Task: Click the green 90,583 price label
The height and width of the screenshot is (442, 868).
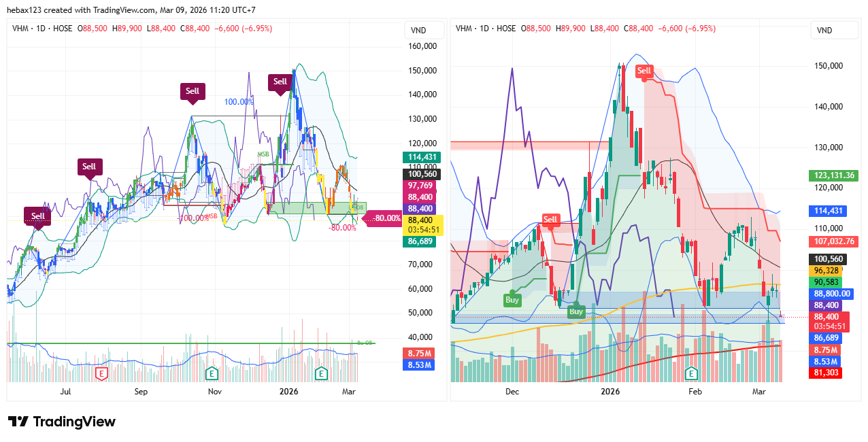Action: tap(826, 282)
